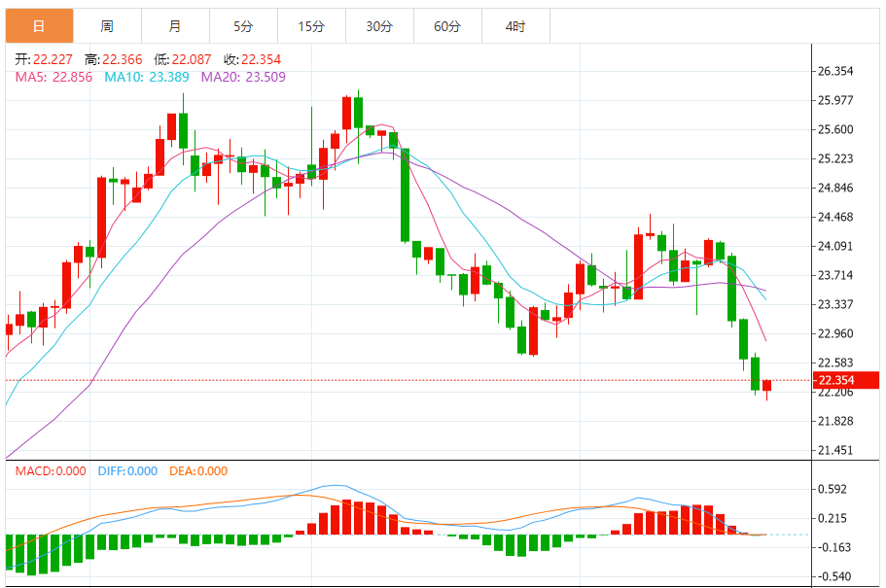Open the 4时 interval tab

[x=515, y=26]
